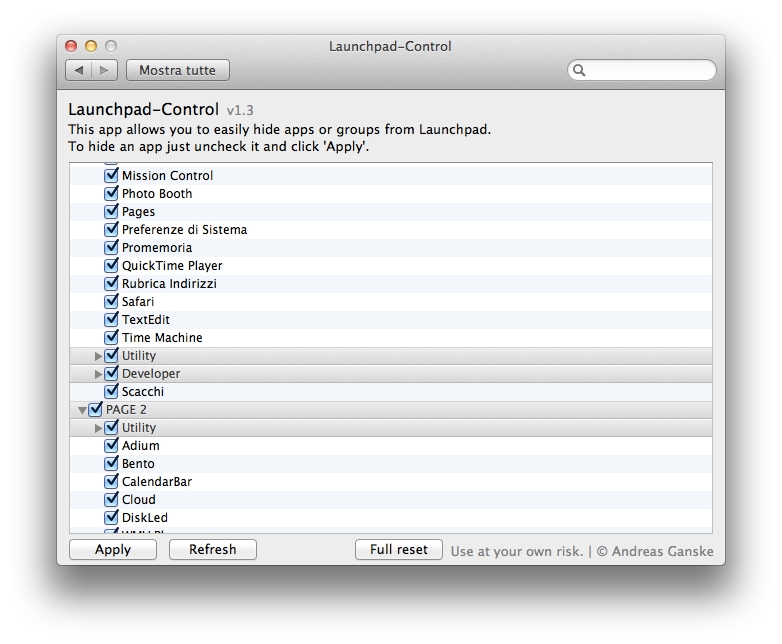Uncheck the Cloud checkbox
Image resolution: width=782 pixels, height=644 pixels.
(111, 499)
